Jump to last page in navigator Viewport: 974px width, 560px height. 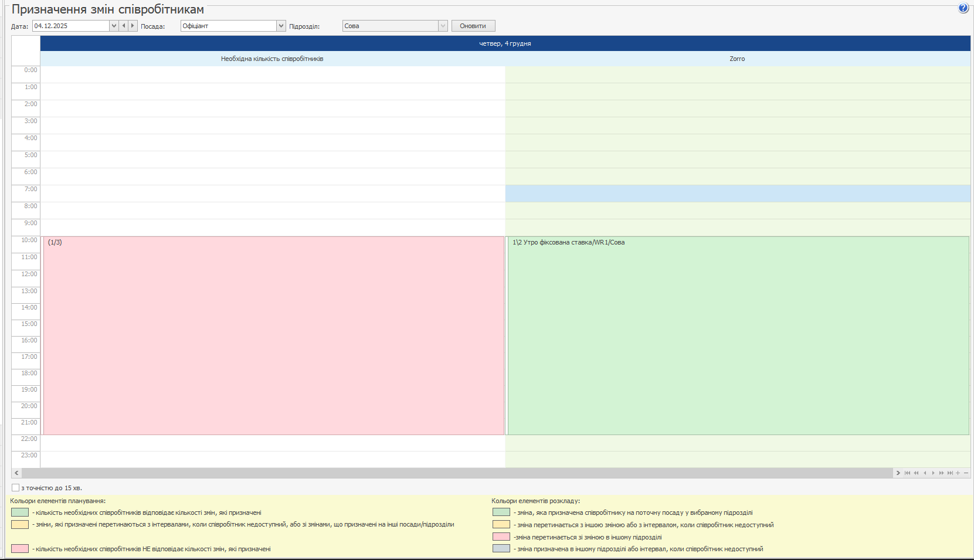tap(950, 473)
